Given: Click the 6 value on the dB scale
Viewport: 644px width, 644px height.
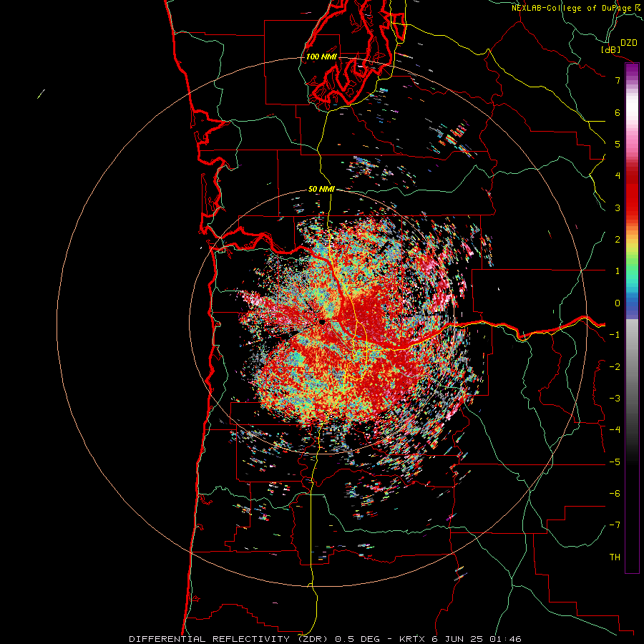Looking at the screenshot, I should pyautogui.click(x=618, y=112).
